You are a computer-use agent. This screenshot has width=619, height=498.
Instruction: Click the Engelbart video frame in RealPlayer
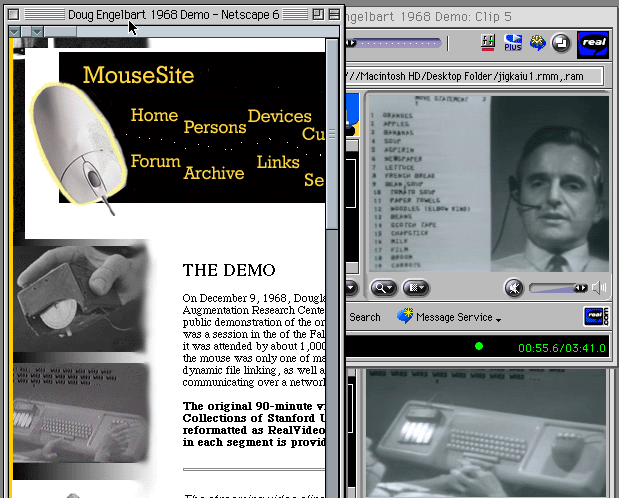(x=489, y=184)
